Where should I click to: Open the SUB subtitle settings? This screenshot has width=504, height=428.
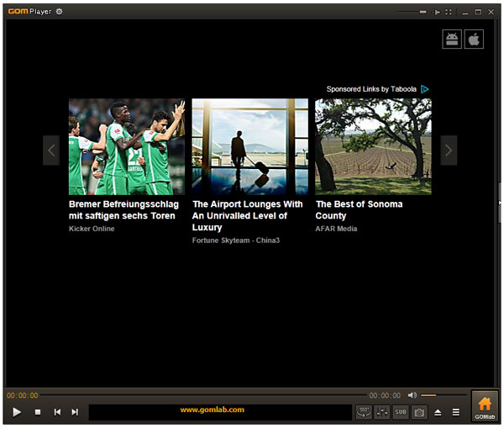(401, 412)
